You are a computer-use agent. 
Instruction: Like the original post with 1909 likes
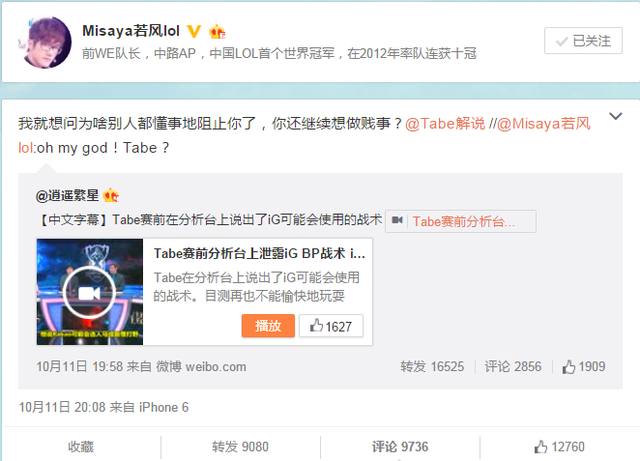[x=584, y=367]
